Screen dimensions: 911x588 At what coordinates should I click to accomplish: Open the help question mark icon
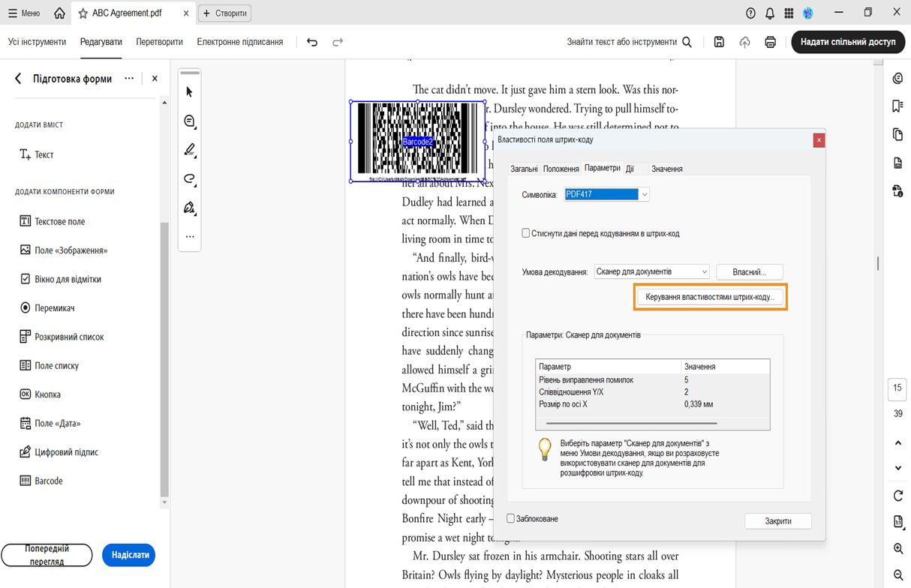click(750, 13)
